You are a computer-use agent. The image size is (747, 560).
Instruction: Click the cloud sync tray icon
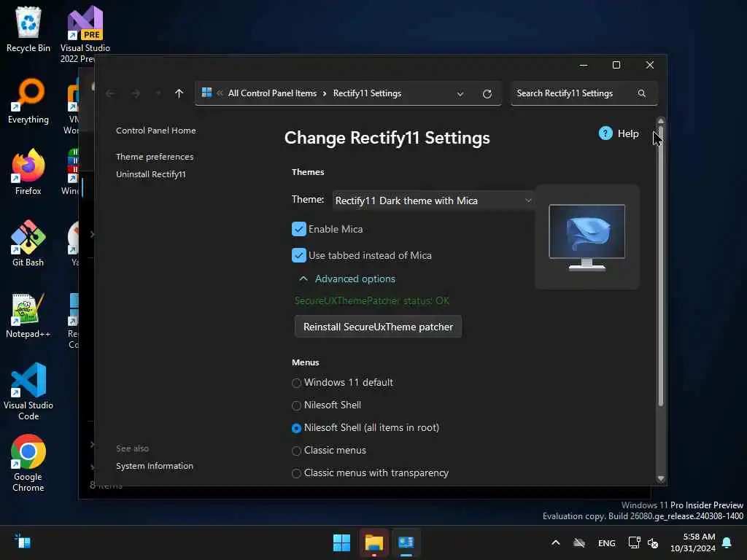tap(578, 542)
